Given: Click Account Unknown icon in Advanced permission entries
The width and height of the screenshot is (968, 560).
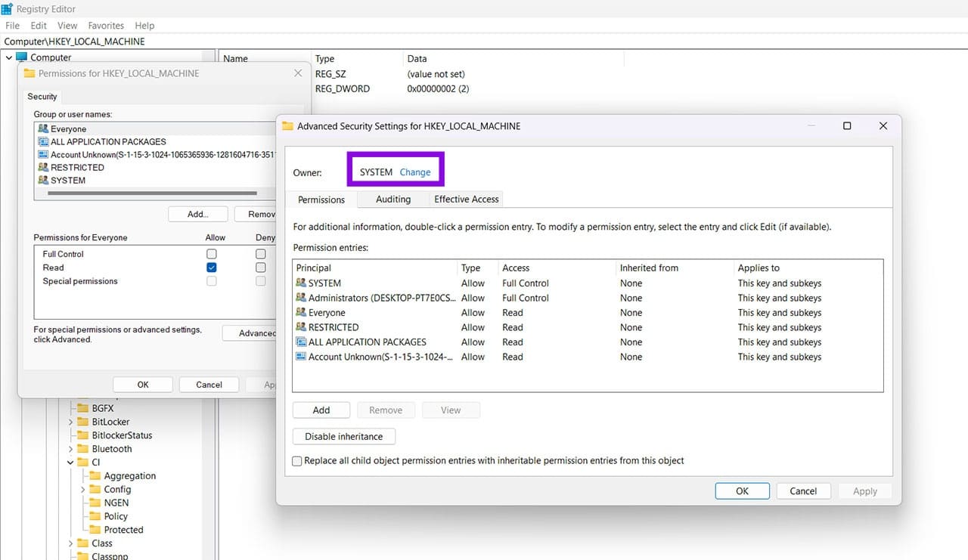Looking at the screenshot, I should point(301,357).
